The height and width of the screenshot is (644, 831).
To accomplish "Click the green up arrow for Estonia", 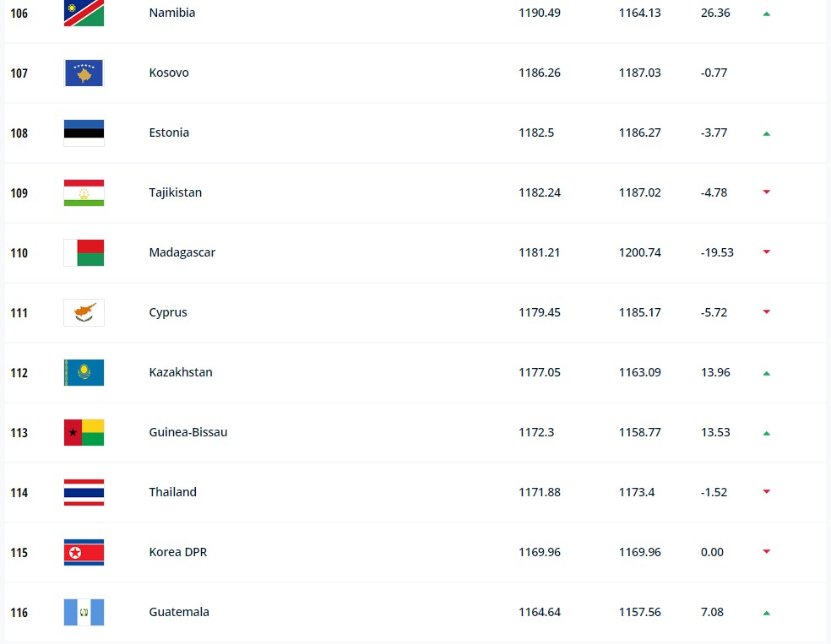I will [766, 133].
